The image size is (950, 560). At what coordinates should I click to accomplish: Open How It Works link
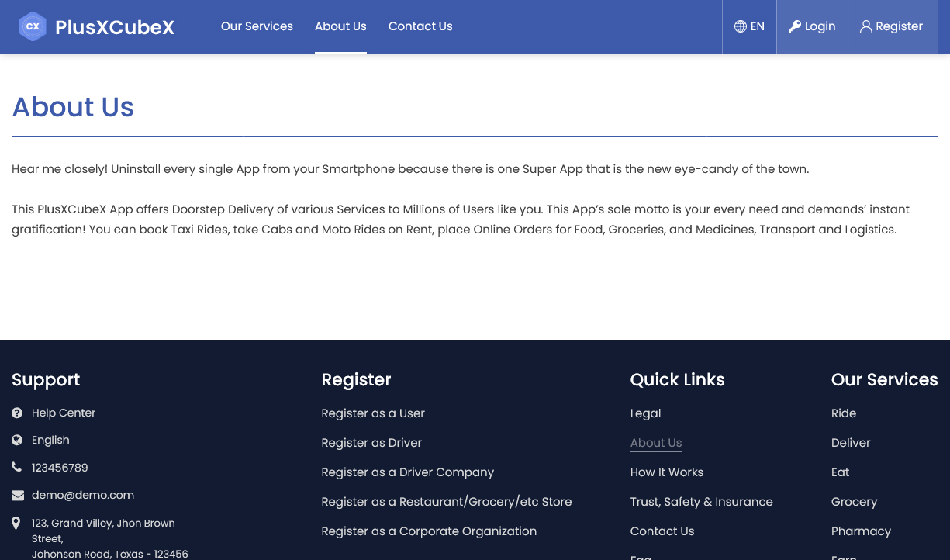tap(667, 472)
